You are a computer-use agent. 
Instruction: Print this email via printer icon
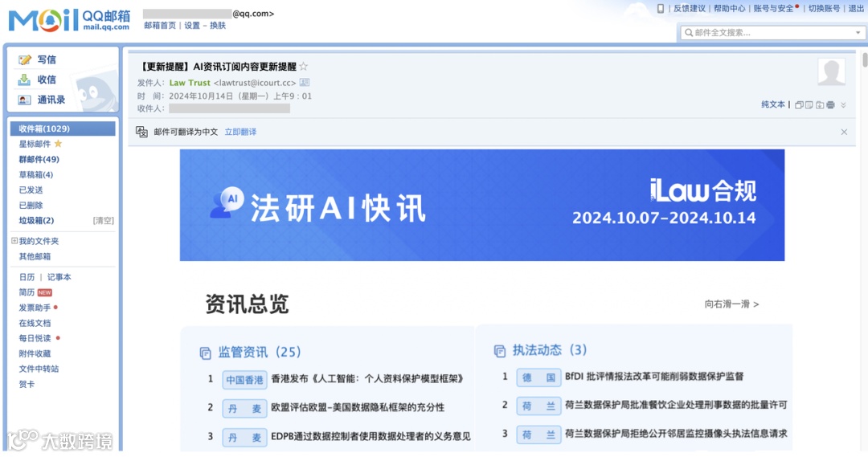coord(830,104)
